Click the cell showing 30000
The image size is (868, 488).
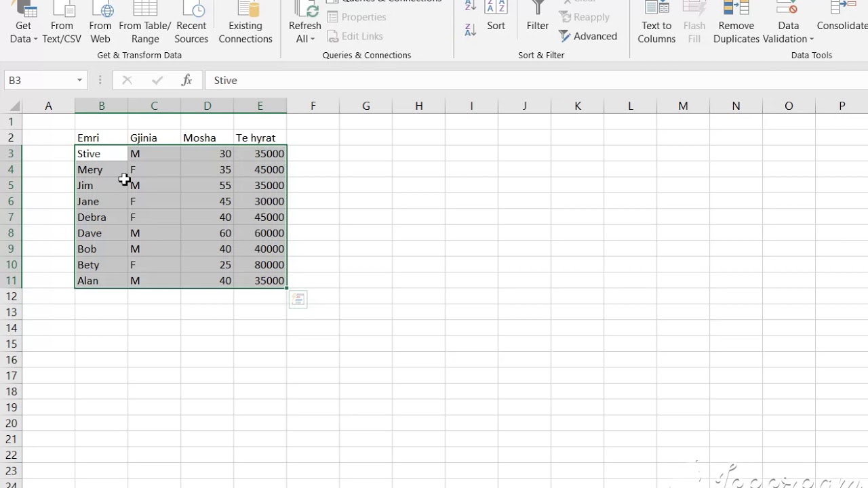[260, 201]
